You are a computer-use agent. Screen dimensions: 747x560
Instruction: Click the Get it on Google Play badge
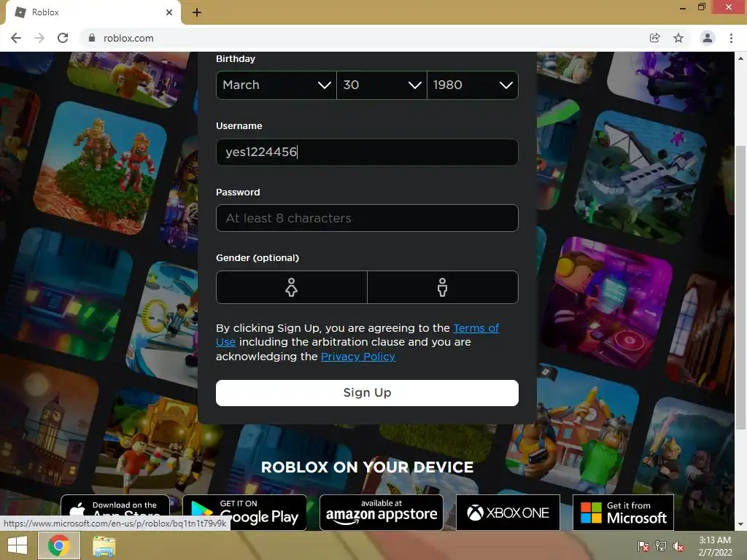(x=244, y=512)
